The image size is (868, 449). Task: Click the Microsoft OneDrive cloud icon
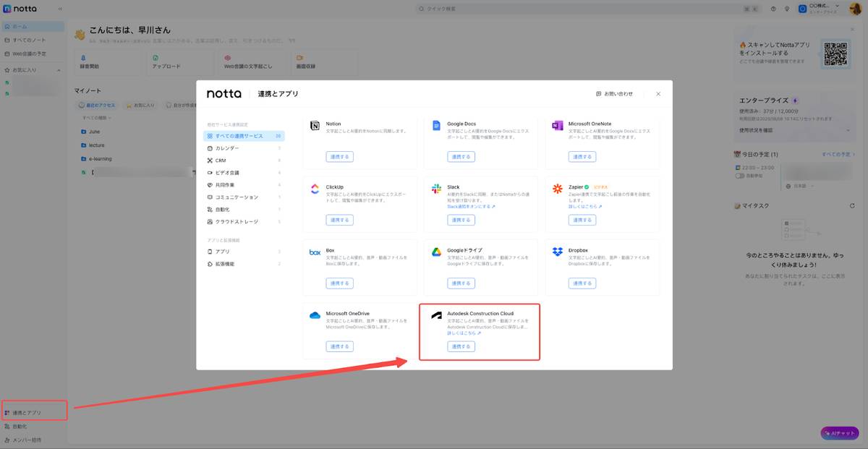(x=315, y=315)
